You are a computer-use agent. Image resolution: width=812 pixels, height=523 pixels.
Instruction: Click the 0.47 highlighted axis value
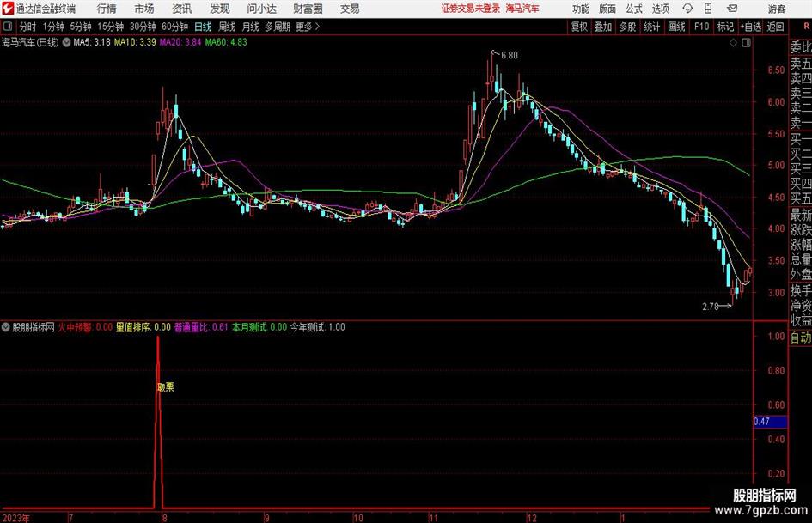click(x=770, y=422)
